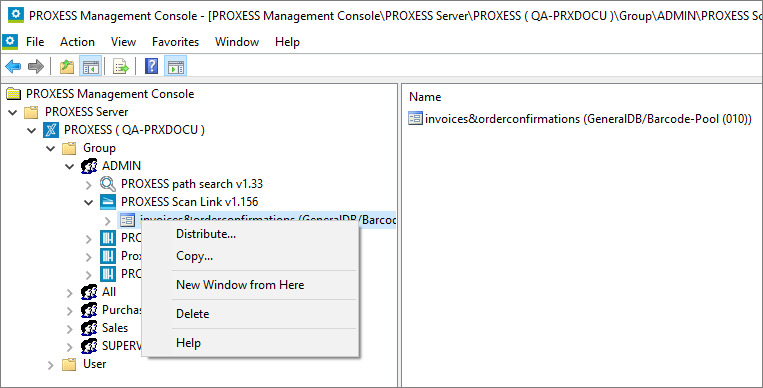Select invoices&orderconfirmations item in right pane
This screenshot has width=763, height=388.
pos(580,118)
